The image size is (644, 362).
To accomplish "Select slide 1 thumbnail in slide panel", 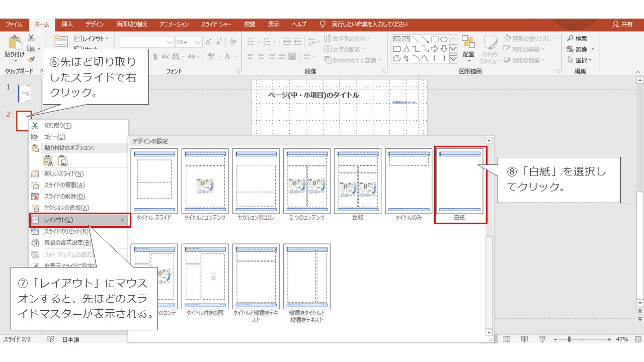I will point(24,94).
